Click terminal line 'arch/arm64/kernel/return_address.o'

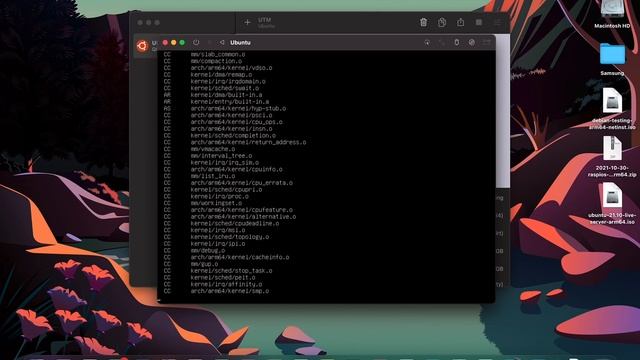tap(248, 142)
